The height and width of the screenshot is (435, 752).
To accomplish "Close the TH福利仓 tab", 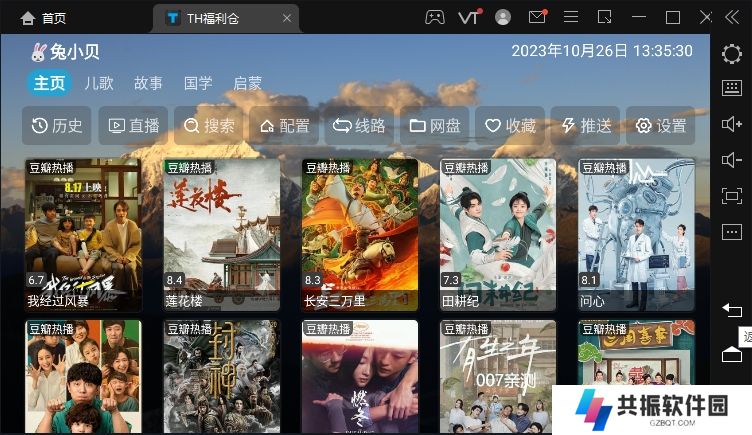I will click(x=287, y=18).
